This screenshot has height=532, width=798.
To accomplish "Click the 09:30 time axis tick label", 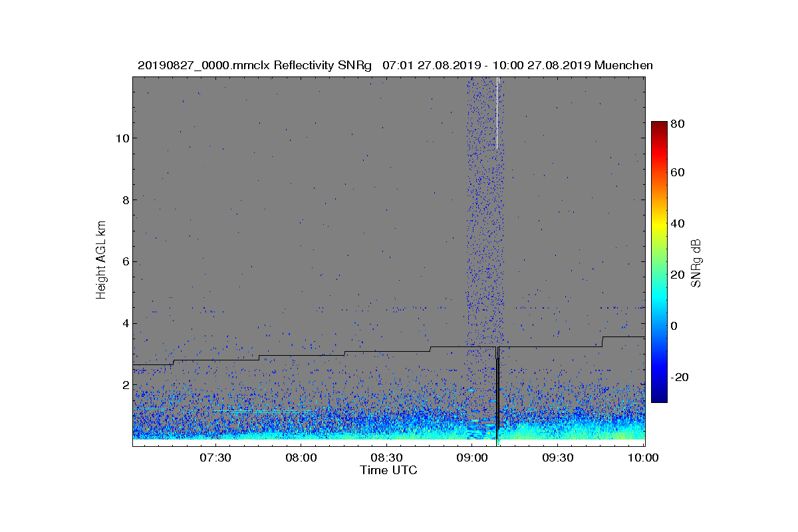I will point(558,458).
